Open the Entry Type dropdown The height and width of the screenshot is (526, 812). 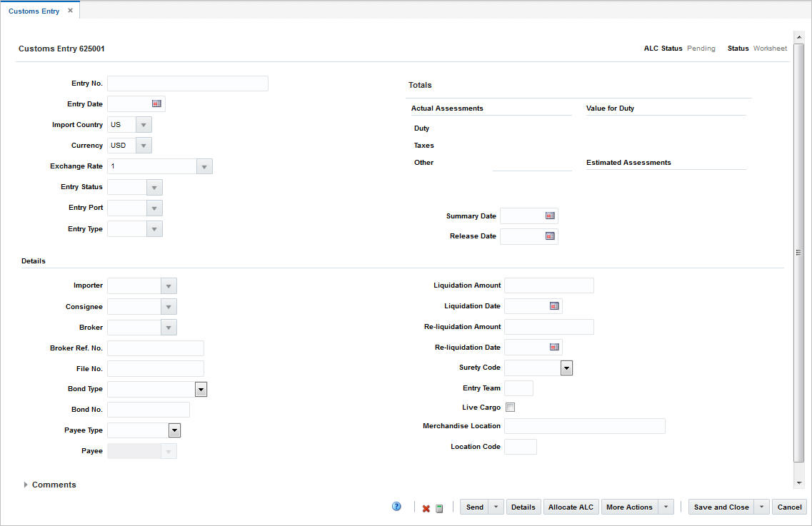pyautogui.click(x=154, y=229)
